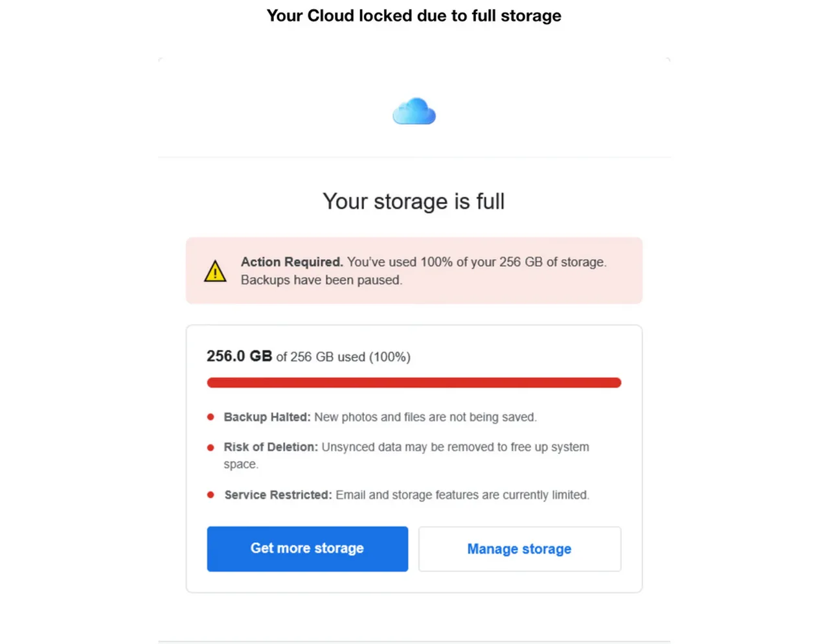
Task: Click the red bullet beside Service Restricted
Action: [x=210, y=495]
